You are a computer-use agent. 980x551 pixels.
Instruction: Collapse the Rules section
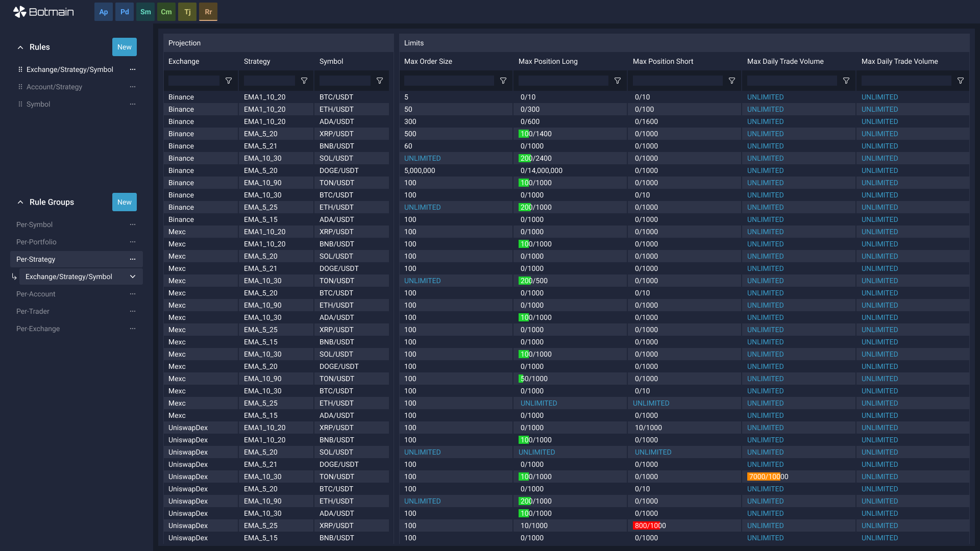pos(20,47)
